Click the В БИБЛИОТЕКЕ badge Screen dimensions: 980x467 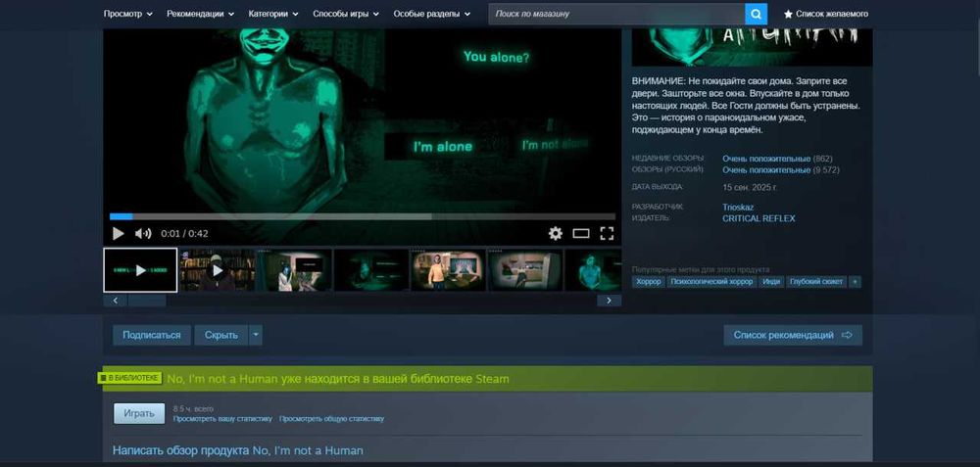point(130,378)
